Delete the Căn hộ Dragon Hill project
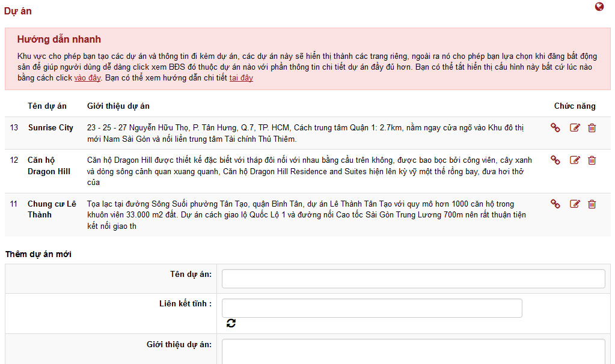This screenshot has width=615, height=364. tap(592, 160)
